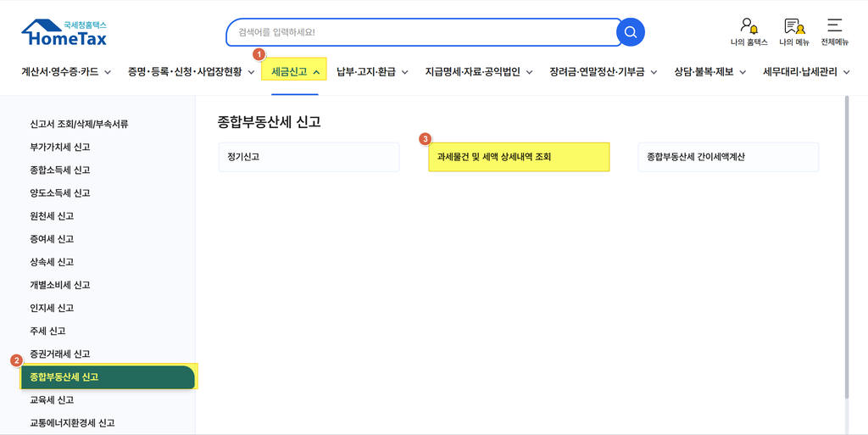Select 증여세 신고 in sidebar

52,239
